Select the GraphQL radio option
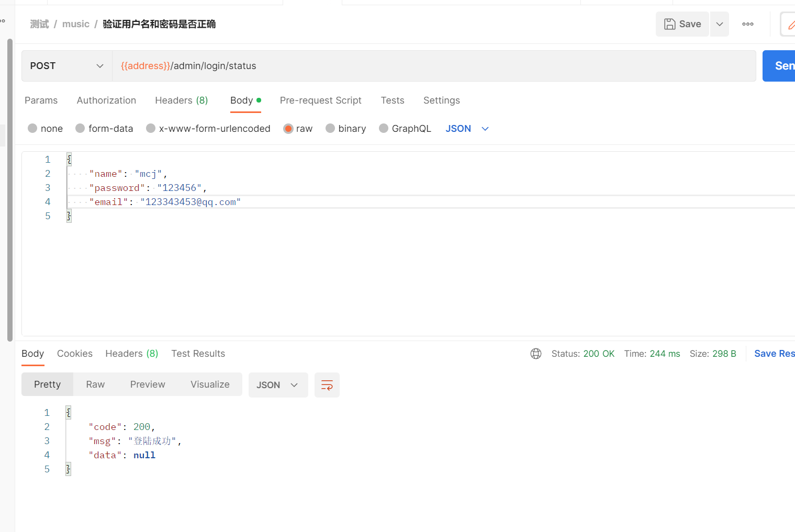Screen dimensions: 795x532 [384, 128]
